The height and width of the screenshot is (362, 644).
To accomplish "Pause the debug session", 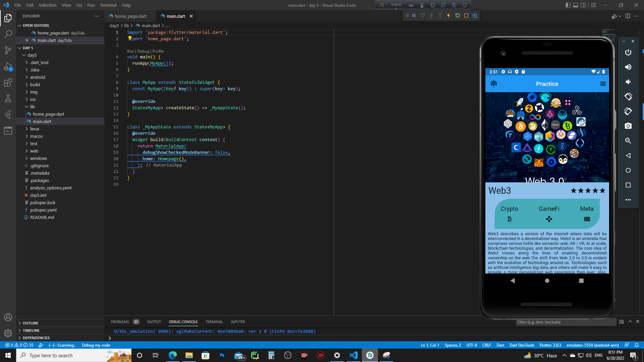I will [414, 16].
